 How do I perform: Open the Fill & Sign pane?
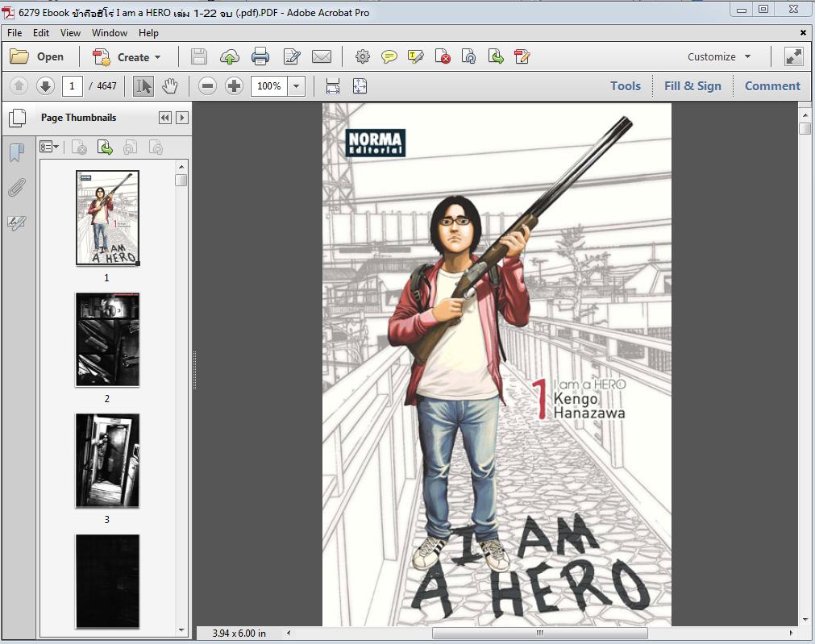click(692, 85)
